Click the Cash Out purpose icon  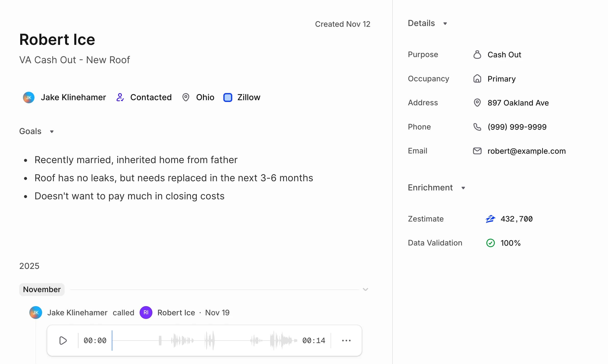[477, 55]
